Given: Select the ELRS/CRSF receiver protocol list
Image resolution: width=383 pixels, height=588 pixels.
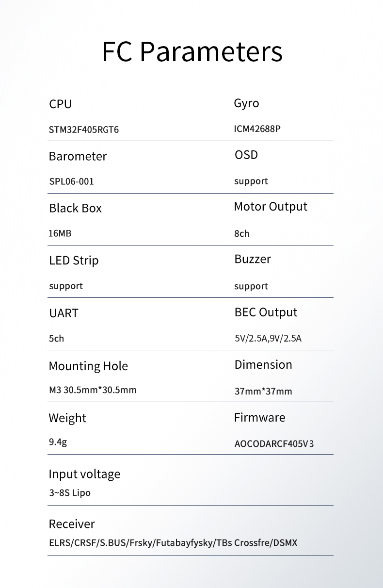Looking at the screenshot, I should pyautogui.click(x=173, y=543).
